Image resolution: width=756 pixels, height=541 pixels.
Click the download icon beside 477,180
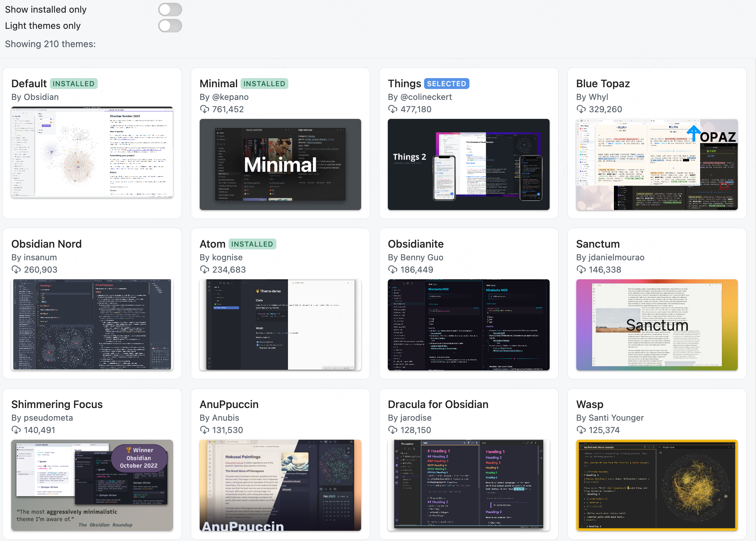coord(392,109)
